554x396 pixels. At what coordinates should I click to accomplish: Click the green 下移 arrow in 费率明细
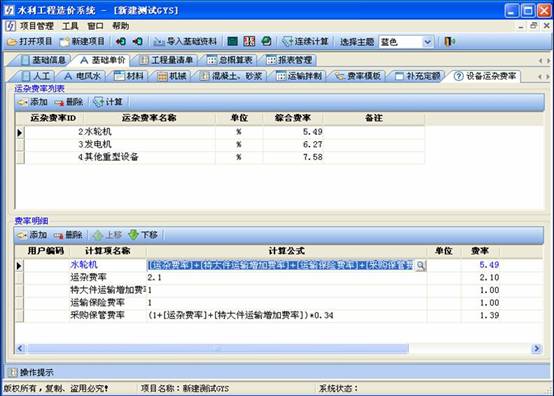click(x=133, y=235)
